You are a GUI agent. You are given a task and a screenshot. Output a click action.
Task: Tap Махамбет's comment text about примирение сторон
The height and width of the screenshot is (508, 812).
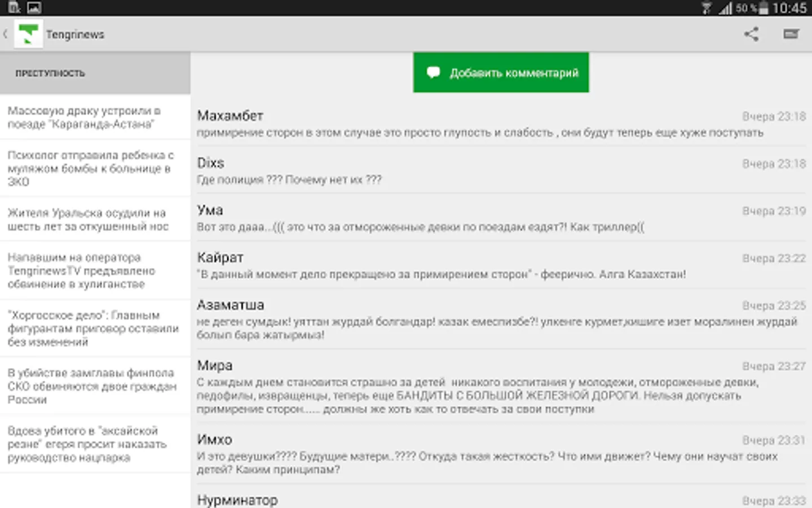pyautogui.click(x=480, y=133)
